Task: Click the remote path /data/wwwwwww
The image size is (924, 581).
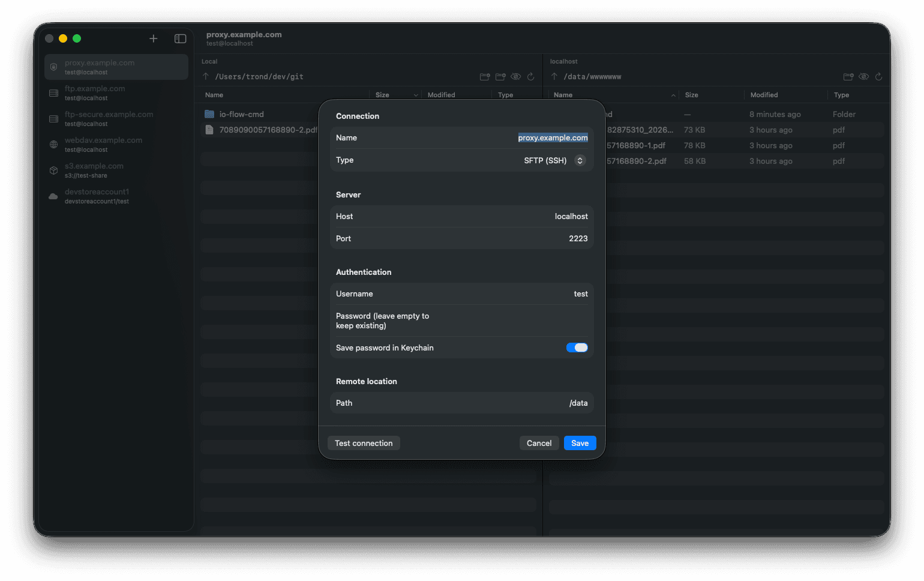Action: (592, 77)
